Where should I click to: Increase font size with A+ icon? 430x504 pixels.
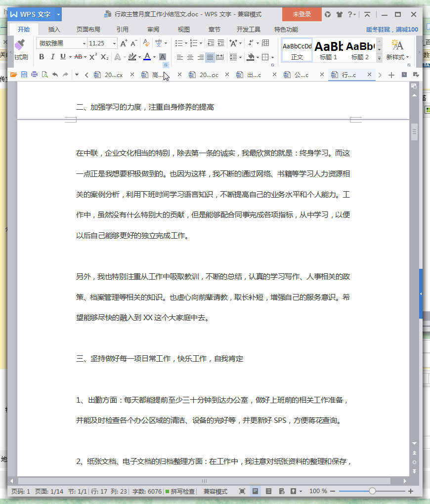(124, 43)
